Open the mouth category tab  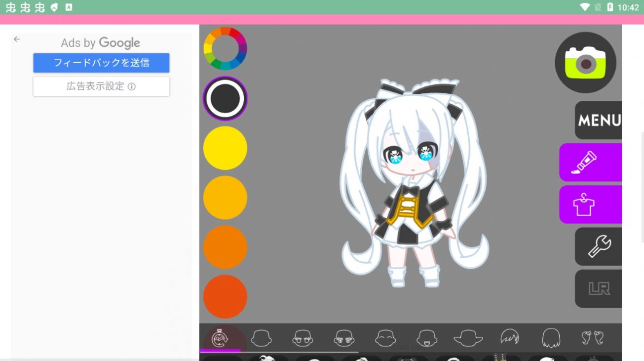coord(427,338)
